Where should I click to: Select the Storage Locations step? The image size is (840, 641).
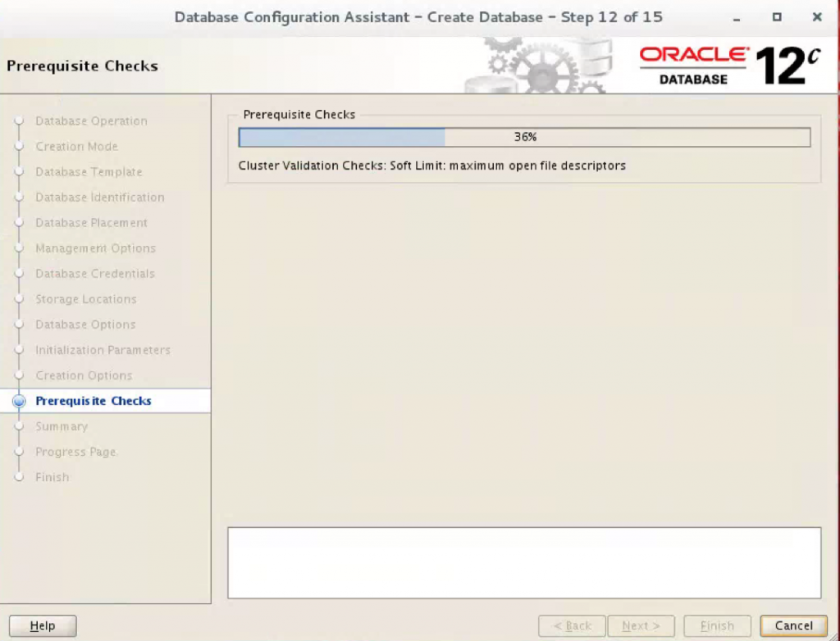point(85,299)
